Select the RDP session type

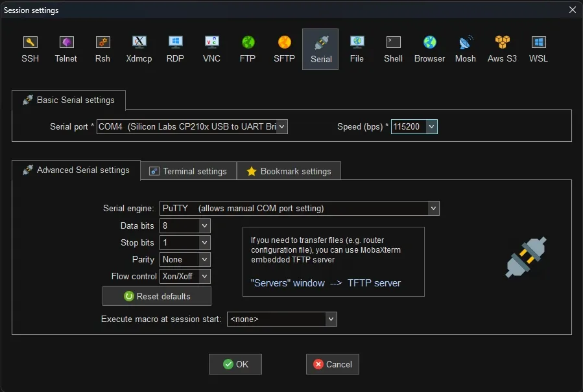[x=174, y=49]
